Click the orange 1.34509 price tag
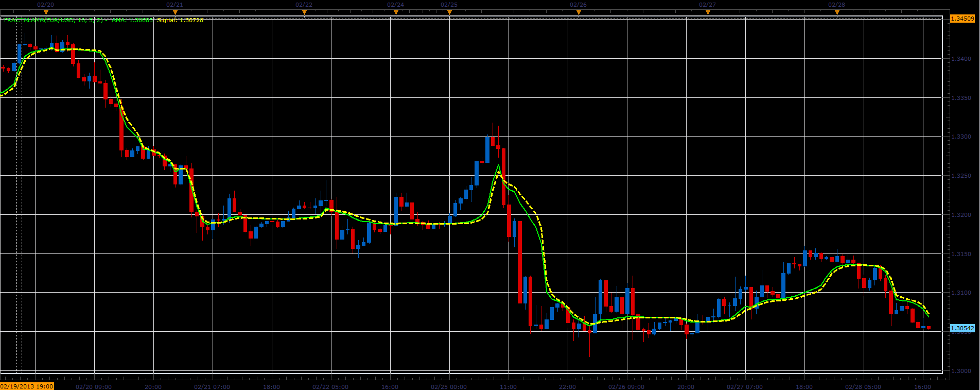This screenshot has width=980, height=390. pyautogui.click(x=962, y=19)
